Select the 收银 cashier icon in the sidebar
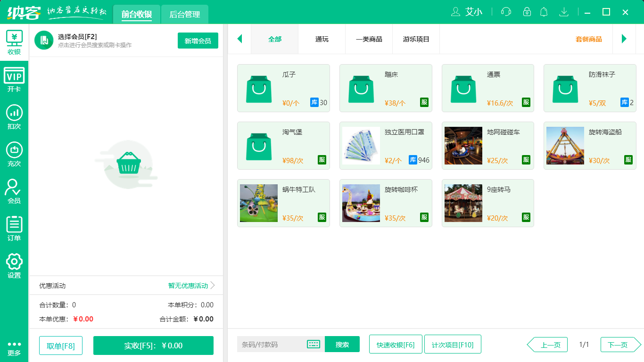 14,40
